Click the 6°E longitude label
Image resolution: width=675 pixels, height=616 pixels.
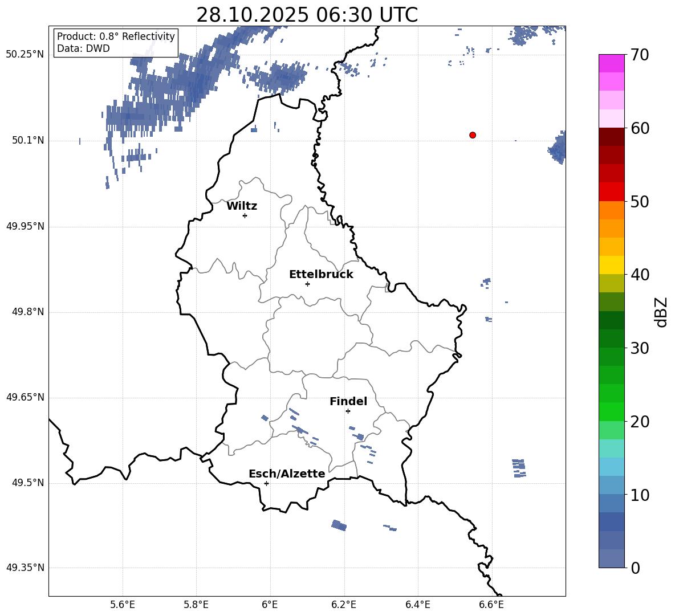pos(270,605)
